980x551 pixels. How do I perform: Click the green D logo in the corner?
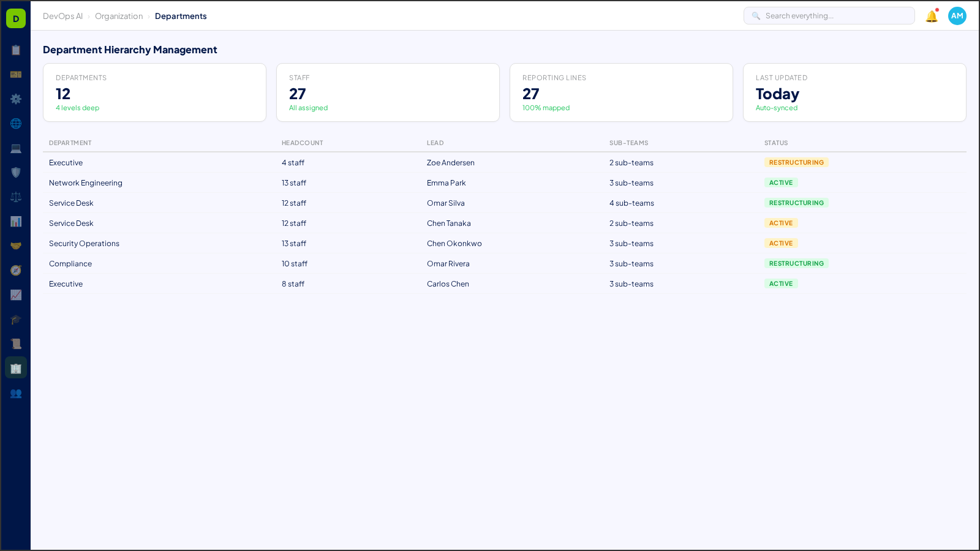click(15, 18)
